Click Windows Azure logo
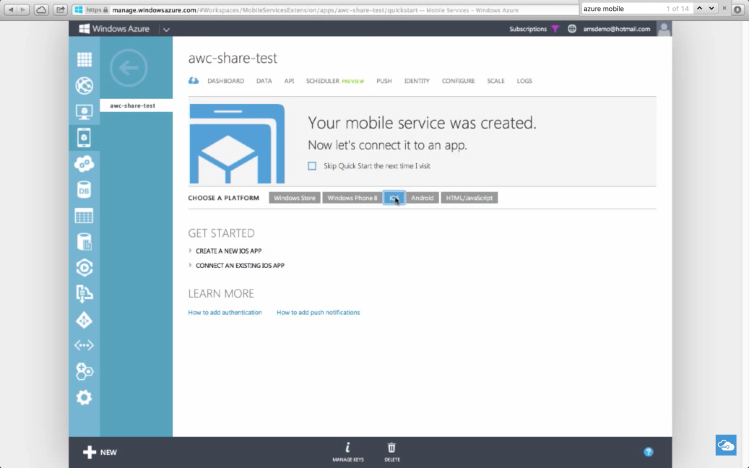This screenshot has height=468, width=749. click(x=114, y=29)
